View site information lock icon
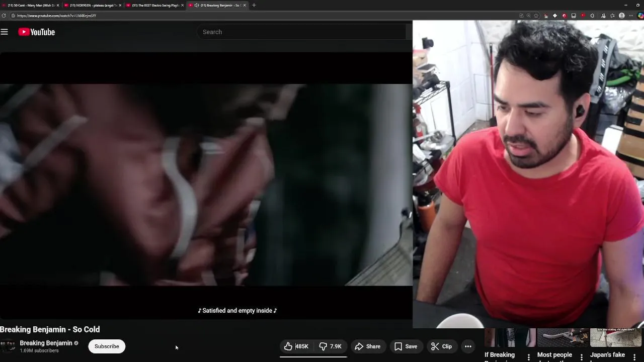Viewport: 644px width, 362px height. [13, 16]
